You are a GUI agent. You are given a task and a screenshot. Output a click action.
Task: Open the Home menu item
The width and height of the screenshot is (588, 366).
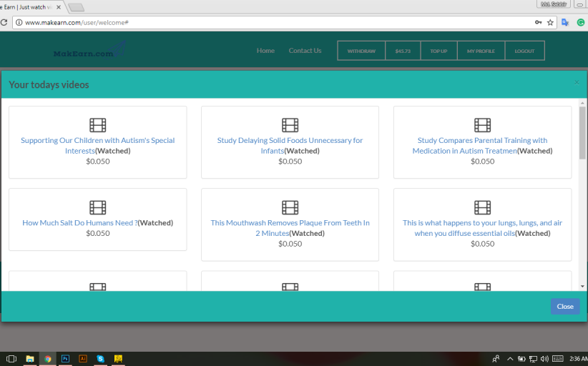pos(265,51)
